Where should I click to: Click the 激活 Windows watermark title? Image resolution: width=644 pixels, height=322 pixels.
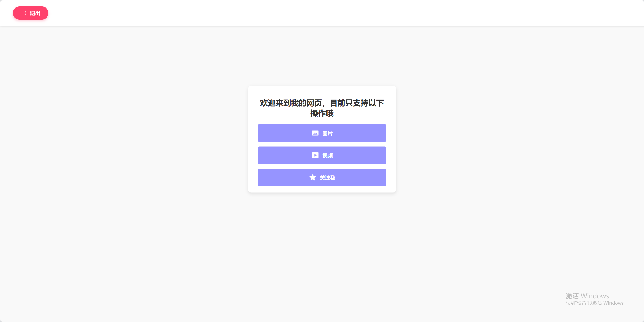pos(587,296)
